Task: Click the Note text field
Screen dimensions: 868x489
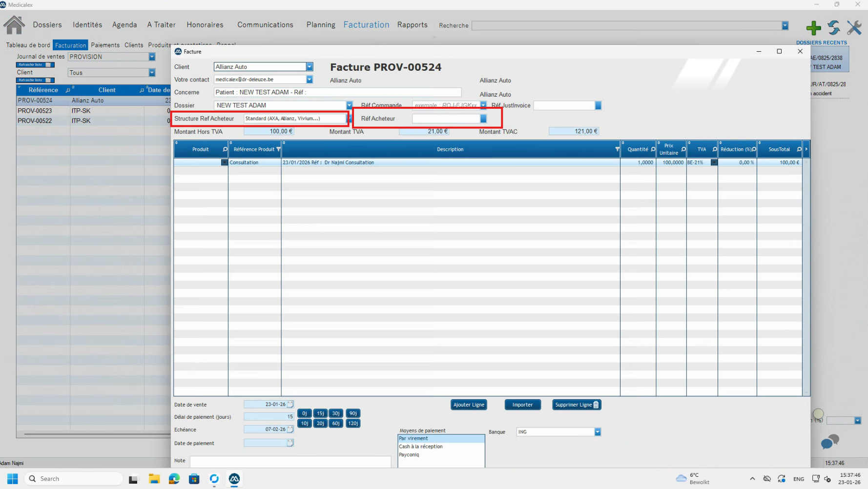Action: coord(290,461)
